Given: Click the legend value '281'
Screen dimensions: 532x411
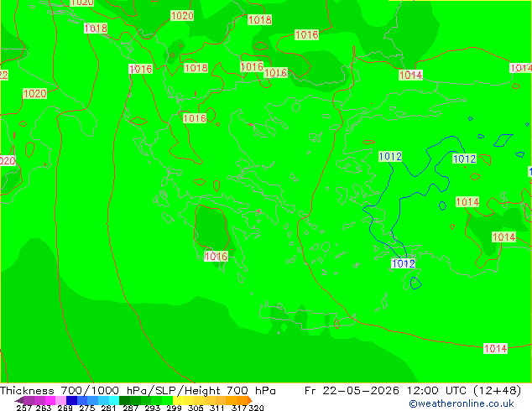Looking at the screenshot, I should coord(108,408).
